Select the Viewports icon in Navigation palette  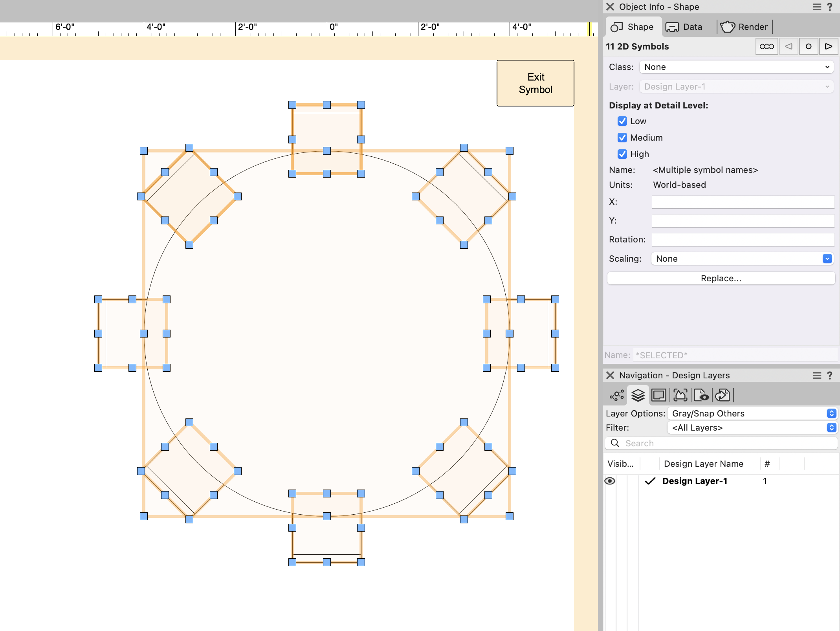click(680, 396)
